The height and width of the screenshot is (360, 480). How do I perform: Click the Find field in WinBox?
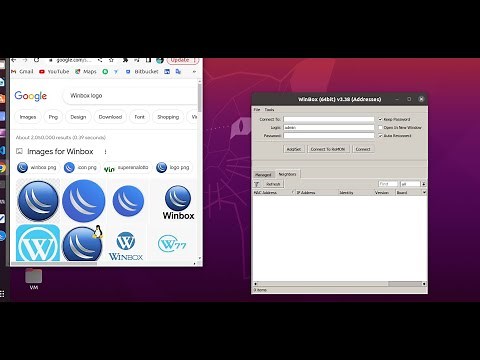388,184
